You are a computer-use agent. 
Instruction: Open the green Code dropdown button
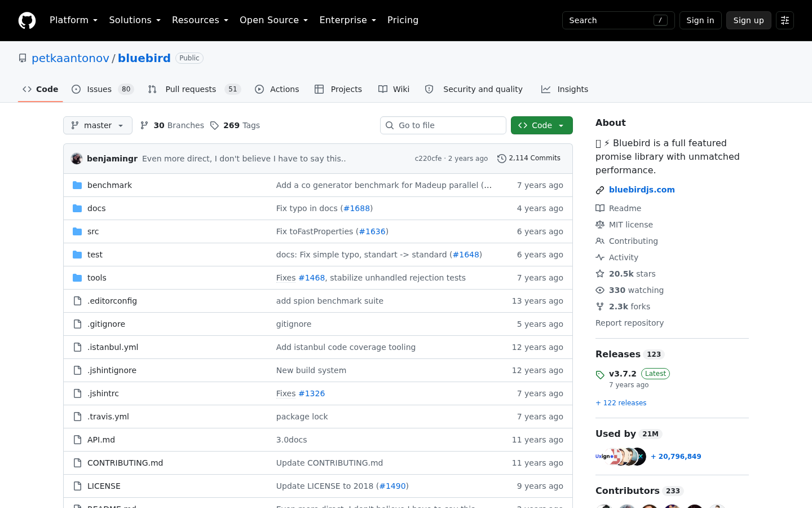[x=542, y=125]
